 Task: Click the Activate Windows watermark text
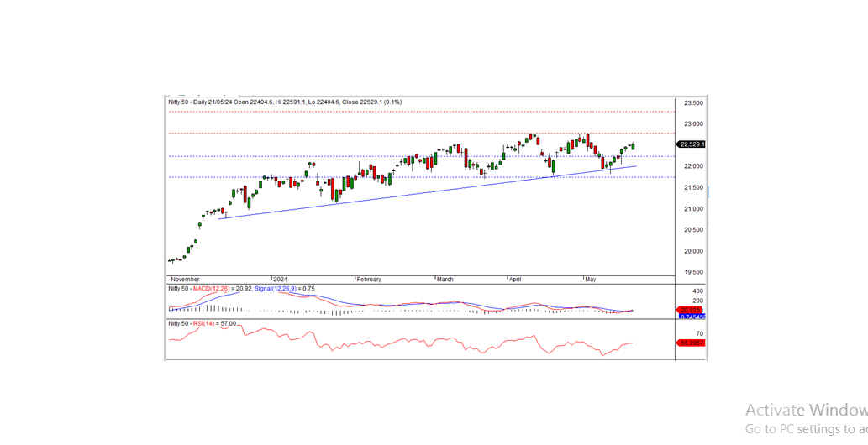[x=805, y=410]
